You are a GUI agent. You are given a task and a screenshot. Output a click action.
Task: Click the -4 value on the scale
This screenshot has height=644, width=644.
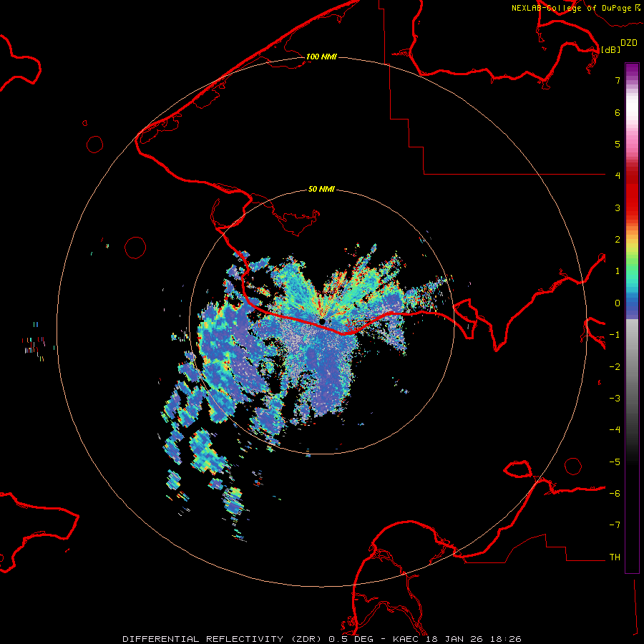615,430
